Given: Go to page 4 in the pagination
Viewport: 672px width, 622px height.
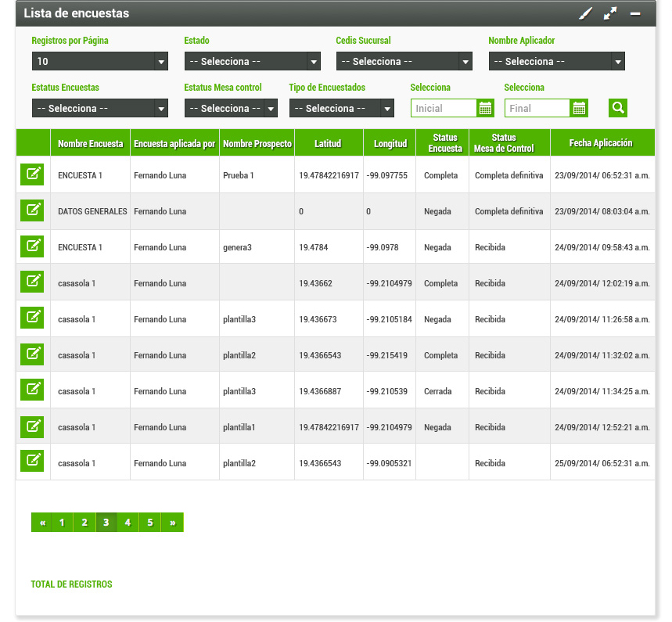Looking at the screenshot, I should (128, 522).
